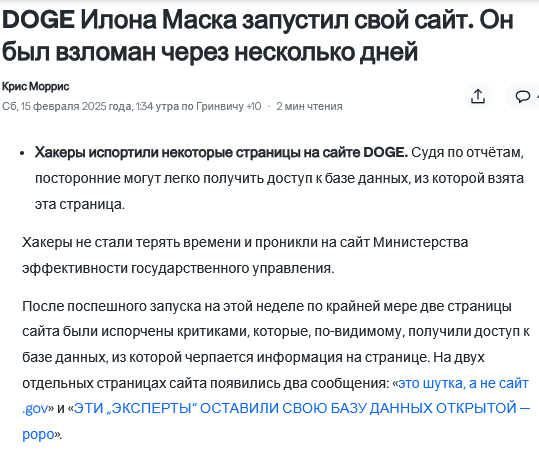Click the wrapped «.gov» link fragment
Screen dimensions: 539x459
(x=35, y=408)
